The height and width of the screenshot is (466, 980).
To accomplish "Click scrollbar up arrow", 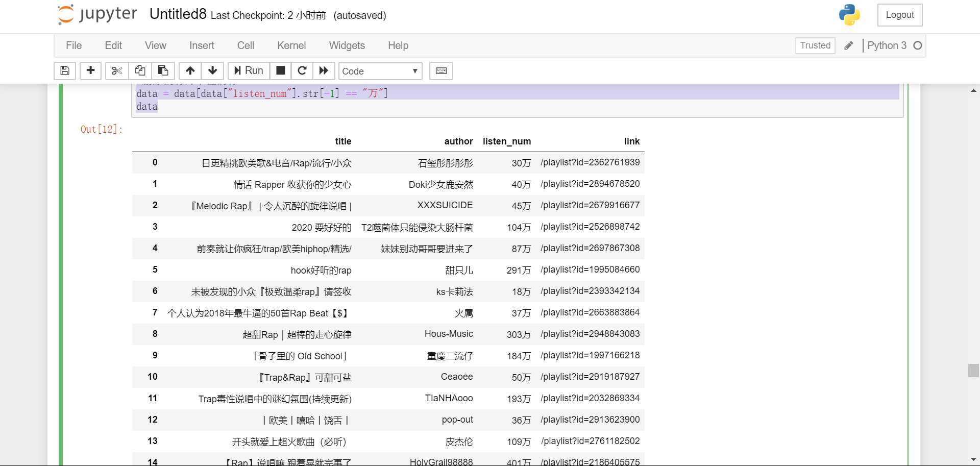I will pos(973,90).
